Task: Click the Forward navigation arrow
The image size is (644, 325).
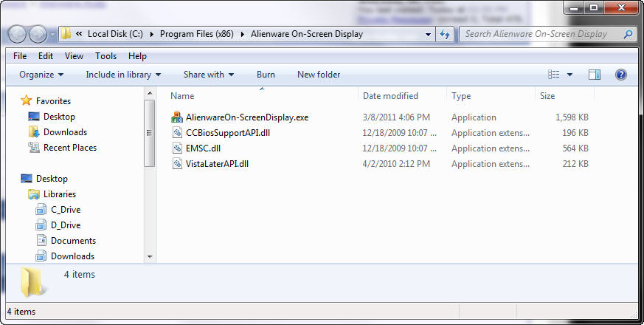Action: pos(38,35)
